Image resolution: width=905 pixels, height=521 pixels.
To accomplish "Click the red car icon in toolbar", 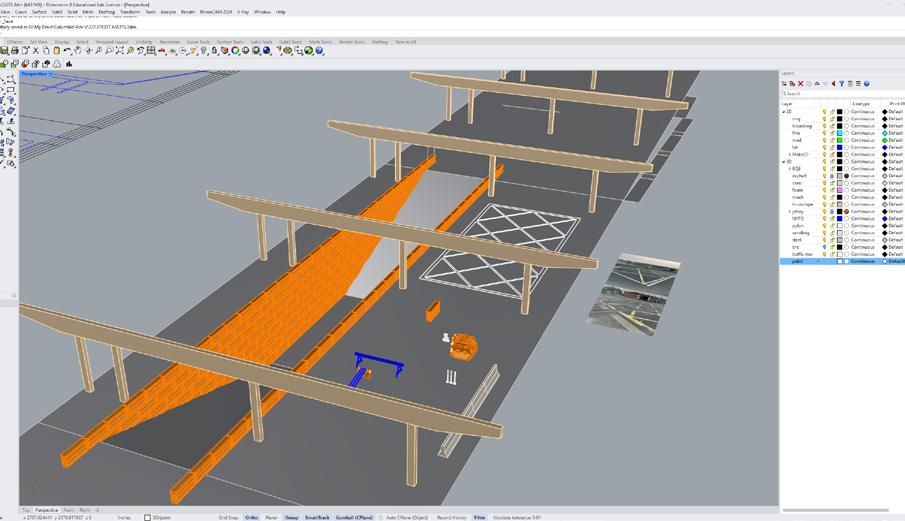I will (162, 51).
